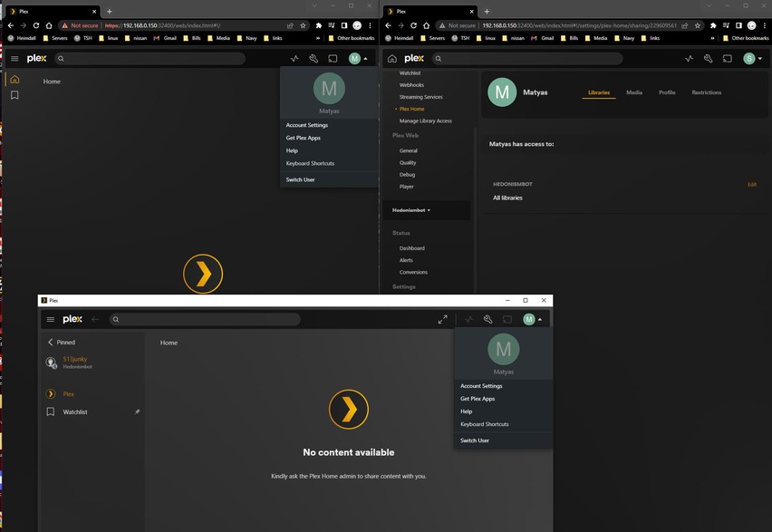This screenshot has height=532, width=772.
Task: Click pin icon next to Watchlist
Action: 137,411
